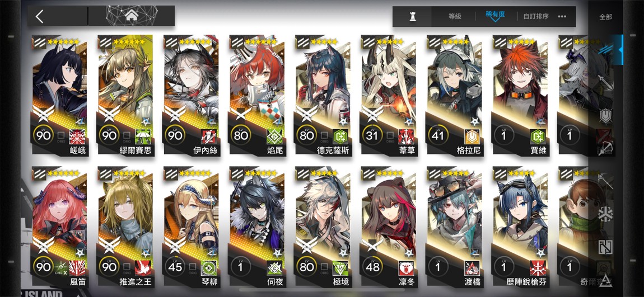Image resolution: width=644 pixels, height=297 pixels.
Task: Return to the home screen via house icon
Action: pos(132,16)
